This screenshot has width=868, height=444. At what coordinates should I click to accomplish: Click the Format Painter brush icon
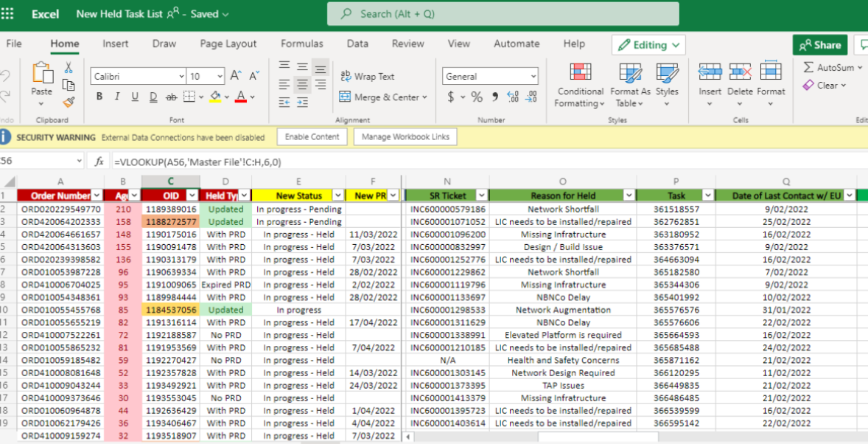[x=69, y=103]
